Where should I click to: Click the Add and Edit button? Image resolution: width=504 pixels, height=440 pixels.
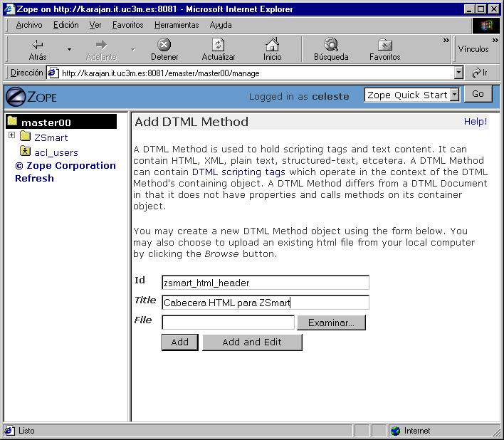[252, 342]
